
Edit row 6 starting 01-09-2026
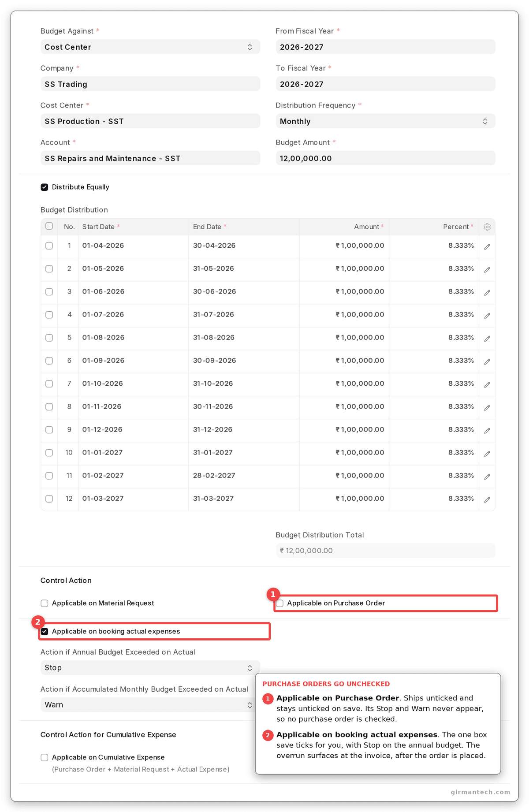tap(487, 361)
